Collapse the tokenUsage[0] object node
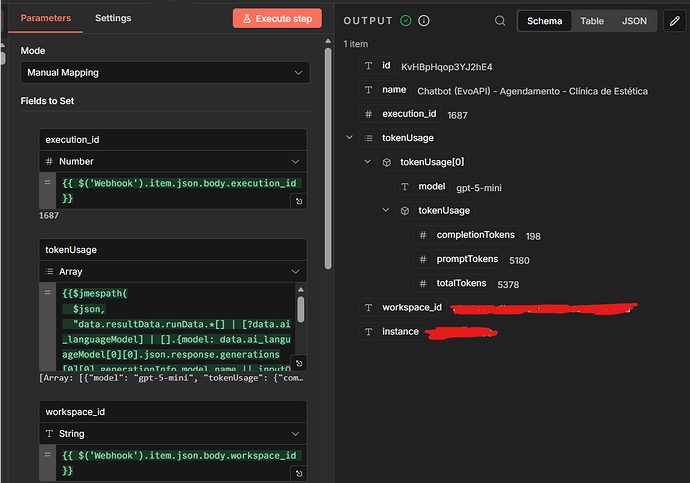The height and width of the screenshot is (483, 690). coord(367,162)
